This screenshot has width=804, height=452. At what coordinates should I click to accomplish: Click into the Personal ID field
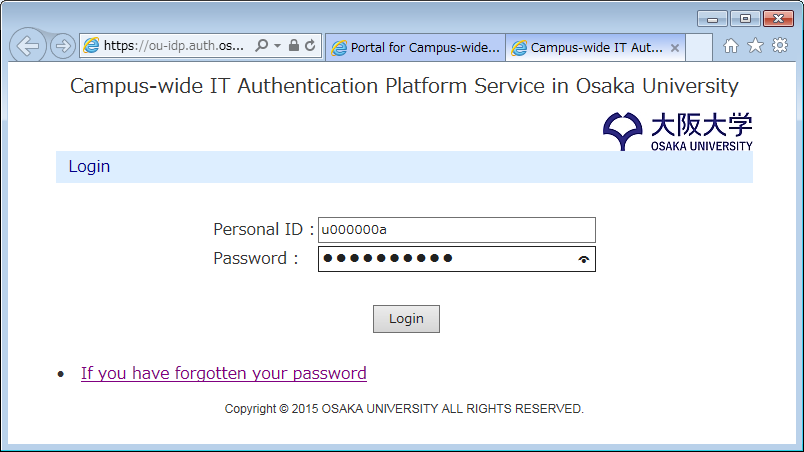(x=456, y=230)
